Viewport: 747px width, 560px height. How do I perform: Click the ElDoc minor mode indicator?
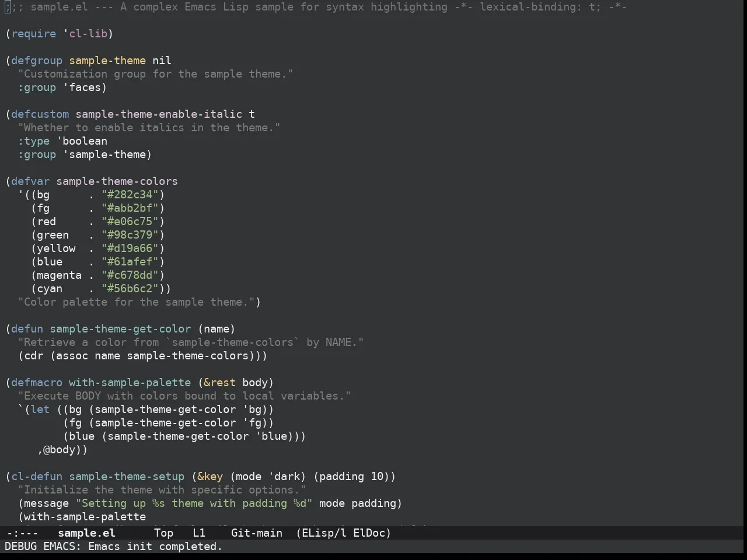click(372, 533)
